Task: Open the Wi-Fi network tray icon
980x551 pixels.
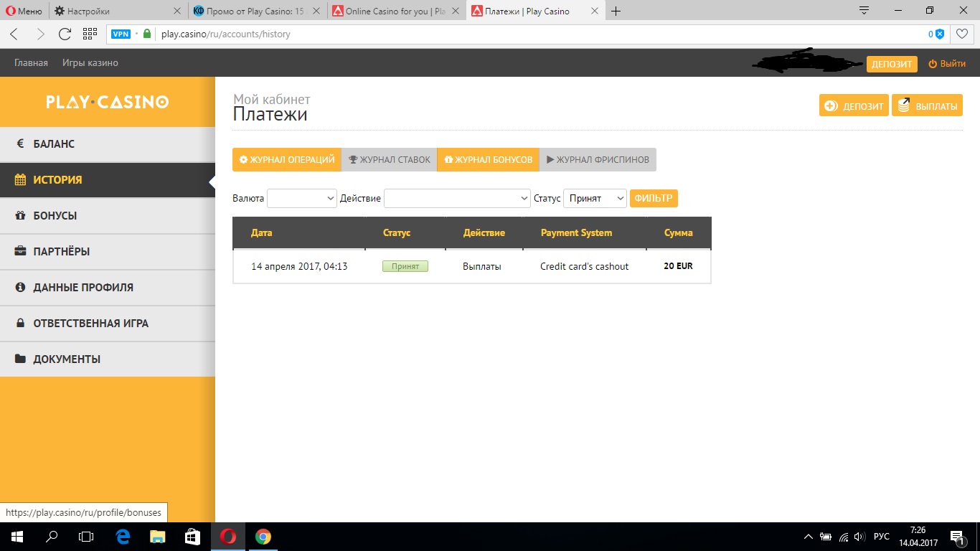Action: click(x=843, y=537)
